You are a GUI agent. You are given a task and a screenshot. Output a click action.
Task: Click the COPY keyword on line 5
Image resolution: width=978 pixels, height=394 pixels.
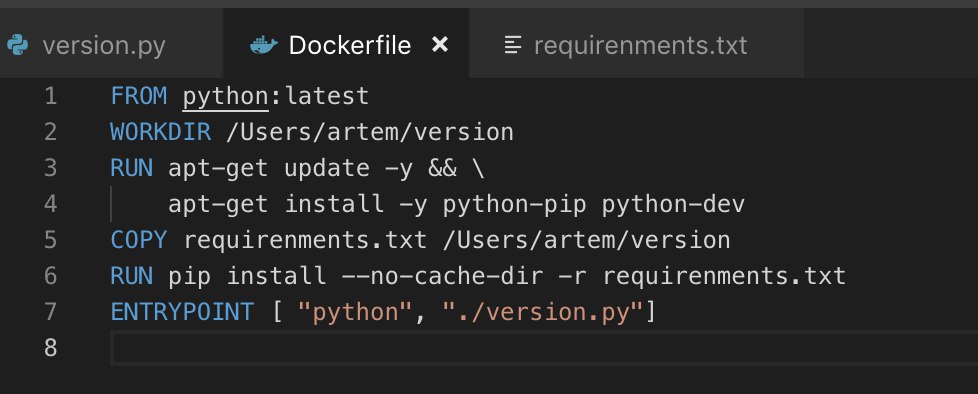[139, 240]
